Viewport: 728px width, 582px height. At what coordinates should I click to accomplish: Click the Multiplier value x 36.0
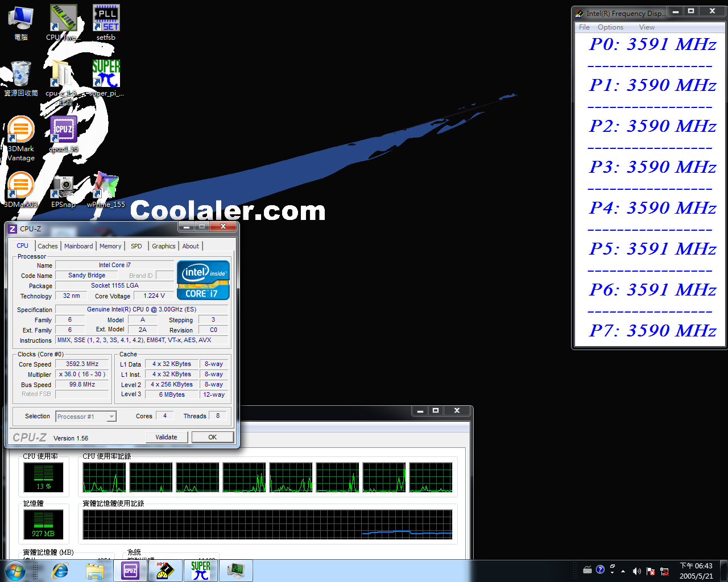click(x=82, y=374)
